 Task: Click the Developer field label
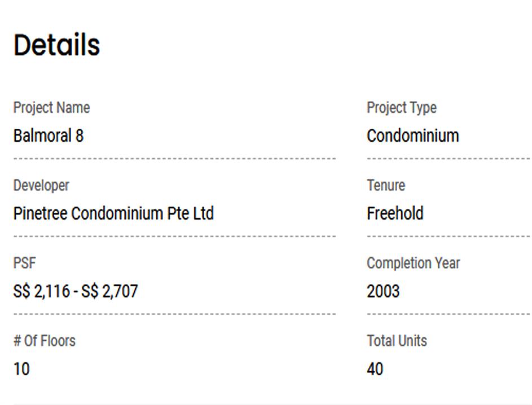tap(41, 185)
